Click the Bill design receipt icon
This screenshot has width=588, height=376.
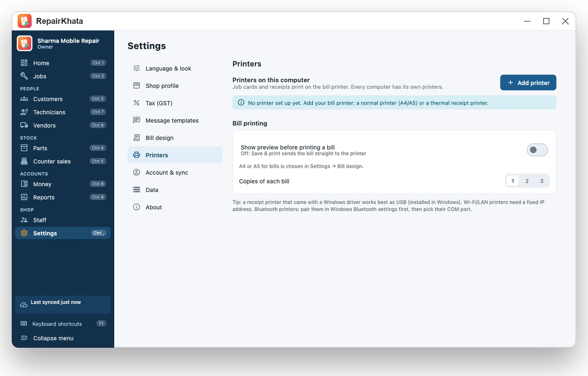(x=137, y=138)
